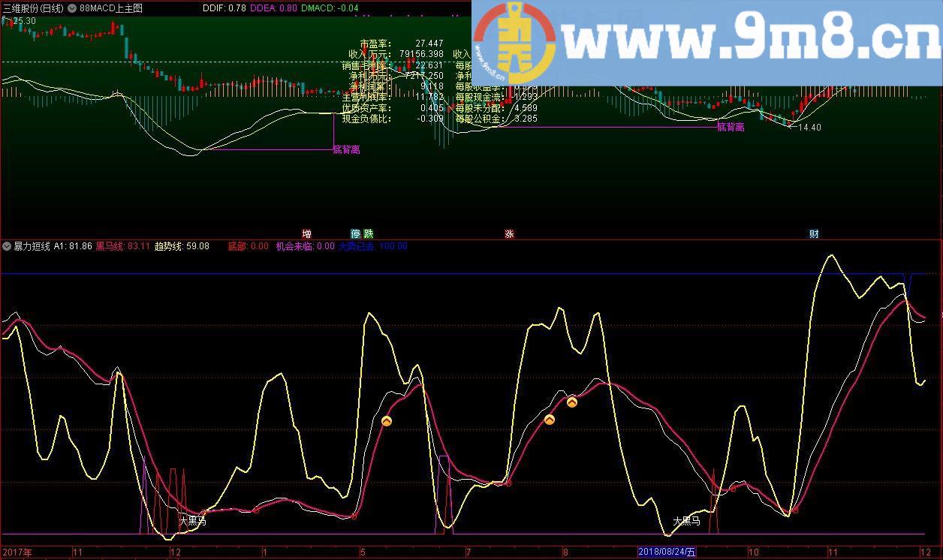Click the 大势已去 indicator label
Image resolution: width=943 pixels, height=560 pixels.
356,246
